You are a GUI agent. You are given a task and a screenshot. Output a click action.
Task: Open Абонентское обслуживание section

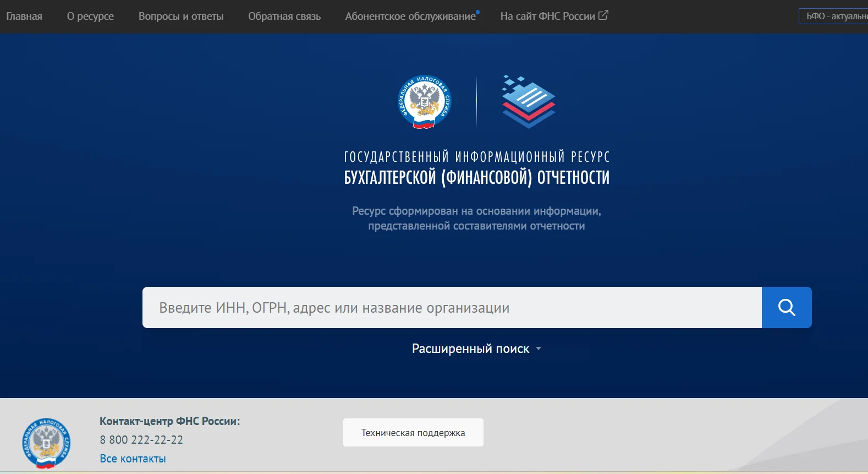coord(410,17)
